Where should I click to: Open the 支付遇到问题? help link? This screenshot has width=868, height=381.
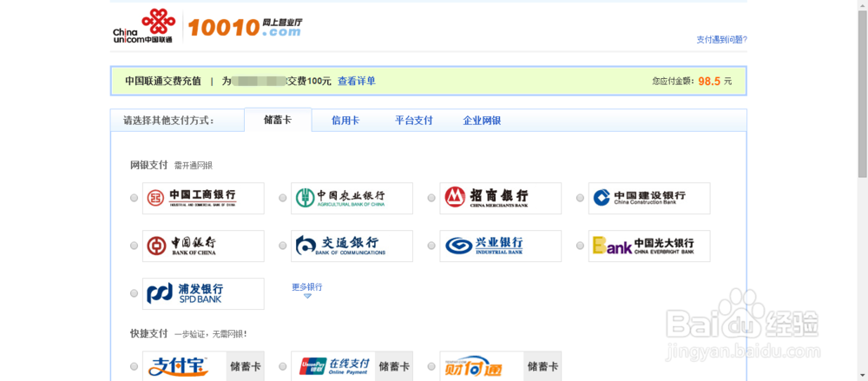[722, 39]
